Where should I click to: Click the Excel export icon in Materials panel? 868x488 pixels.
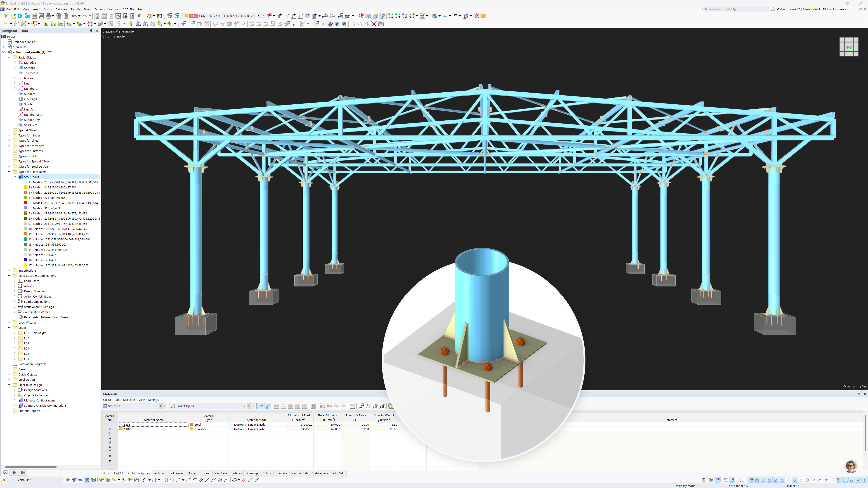[x=391, y=406]
